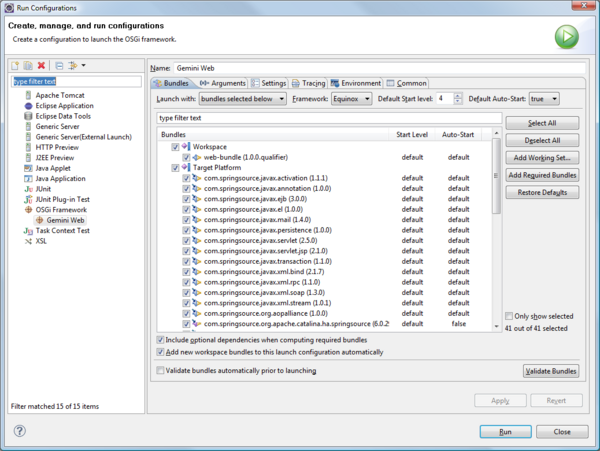Open the Default Auto-Start dropdown

coord(544,99)
